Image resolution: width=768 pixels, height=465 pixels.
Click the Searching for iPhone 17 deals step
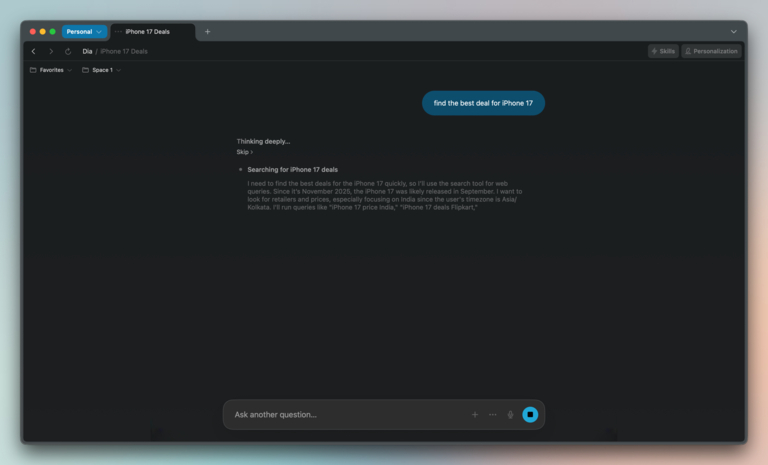[292, 170]
